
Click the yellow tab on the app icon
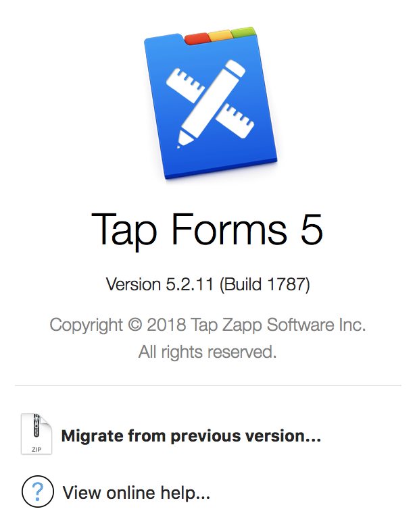point(220,36)
